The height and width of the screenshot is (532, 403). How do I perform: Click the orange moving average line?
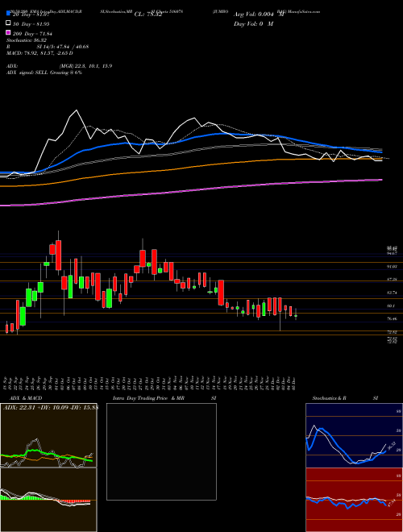(x=190, y=168)
